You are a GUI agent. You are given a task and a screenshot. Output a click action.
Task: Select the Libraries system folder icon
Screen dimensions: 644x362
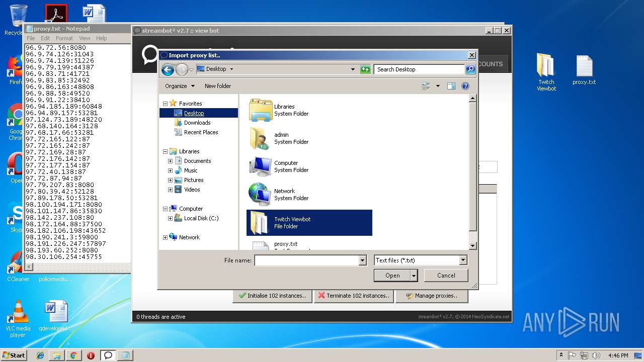coord(260,110)
